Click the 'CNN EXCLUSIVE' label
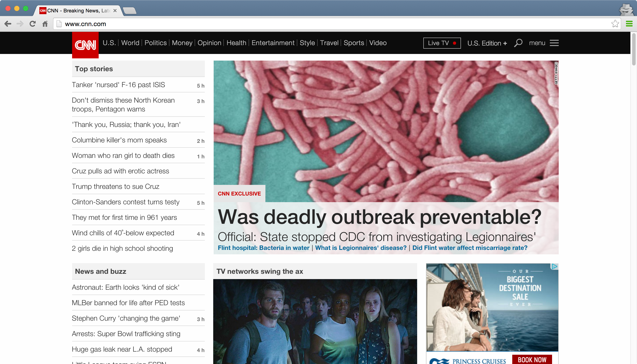Image resolution: width=637 pixels, height=364 pixels. tap(239, 193)
